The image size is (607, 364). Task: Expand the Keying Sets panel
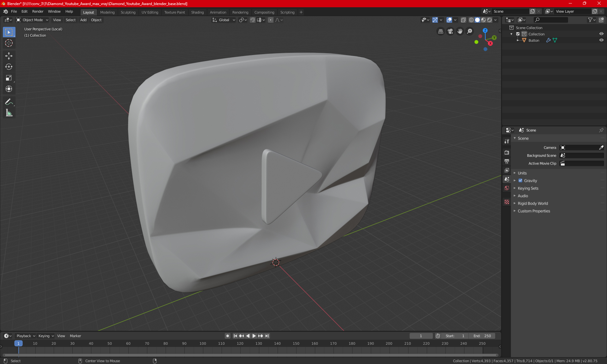point(528,188)
